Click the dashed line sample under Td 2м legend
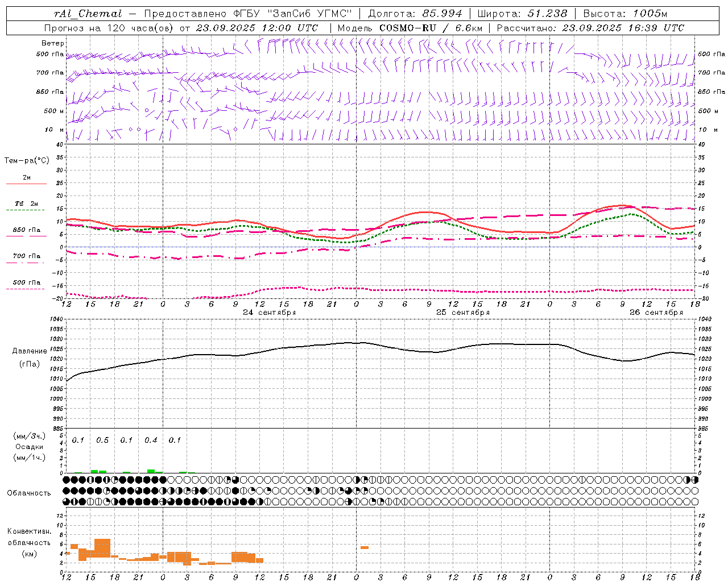The width and height of the screenshot is (728, 582). 26,210
